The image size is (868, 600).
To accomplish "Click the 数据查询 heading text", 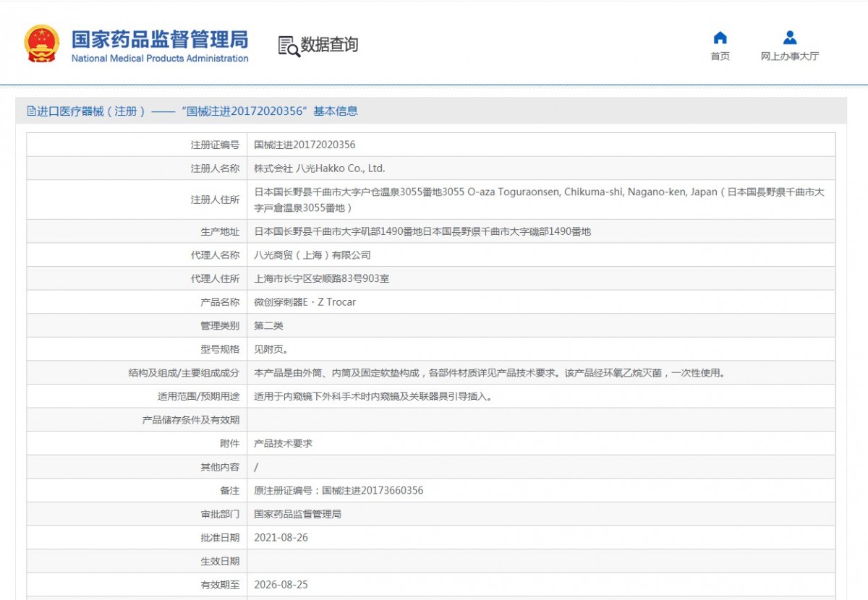I will [x=329, y=45].
